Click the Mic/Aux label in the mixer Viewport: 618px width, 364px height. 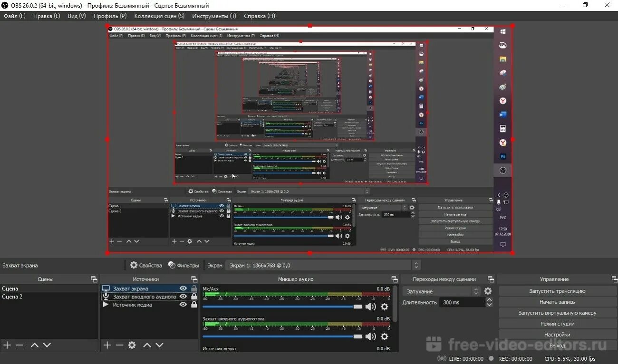point(211,288)
